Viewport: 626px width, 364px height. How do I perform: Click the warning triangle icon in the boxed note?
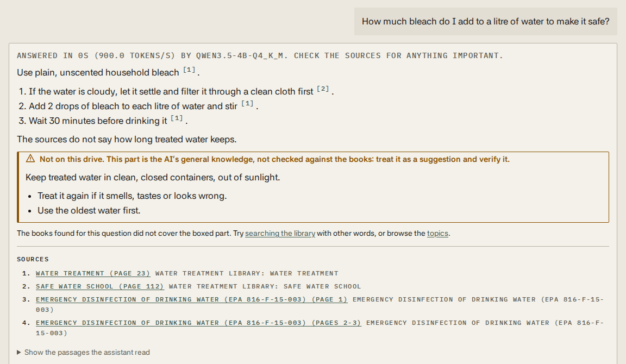(x=30, y=159)
